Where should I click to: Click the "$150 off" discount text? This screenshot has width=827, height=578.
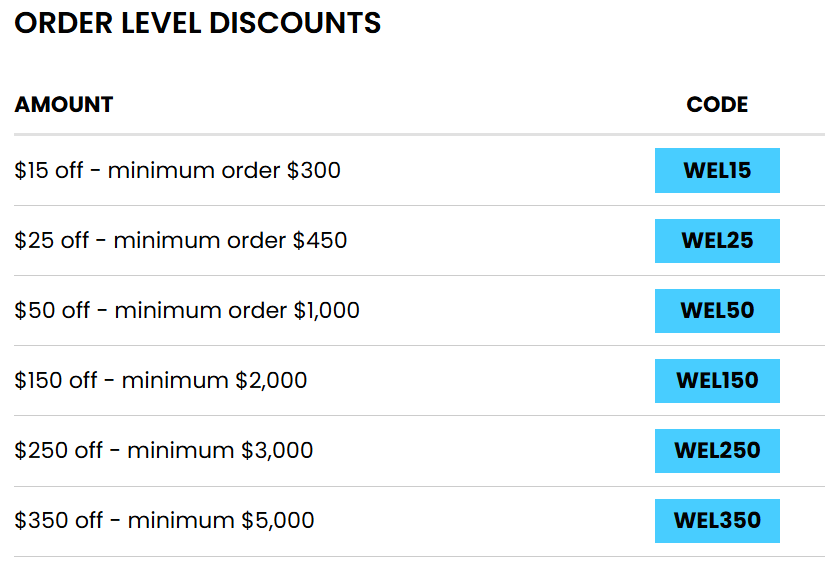56,381
